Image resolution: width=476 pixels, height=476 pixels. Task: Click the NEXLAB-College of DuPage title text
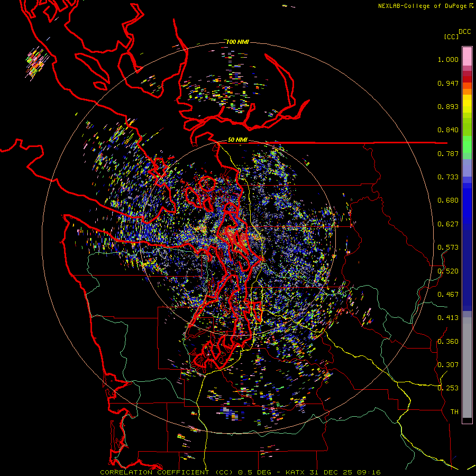[x=422, y=6]
